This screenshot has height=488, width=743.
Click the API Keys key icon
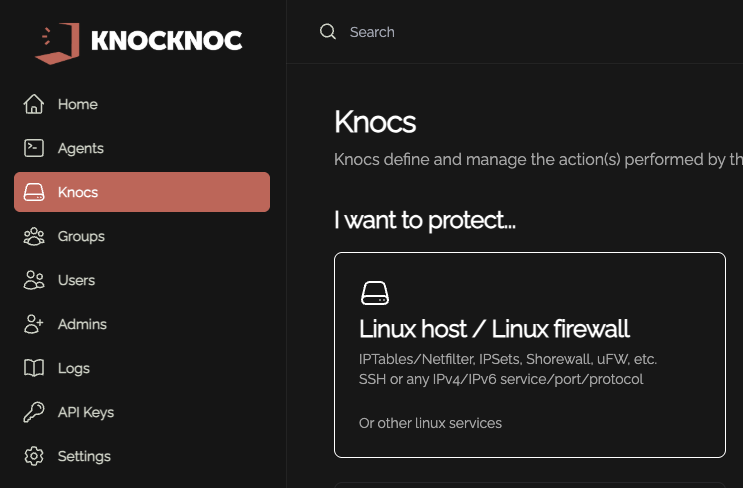coord(34,412)
